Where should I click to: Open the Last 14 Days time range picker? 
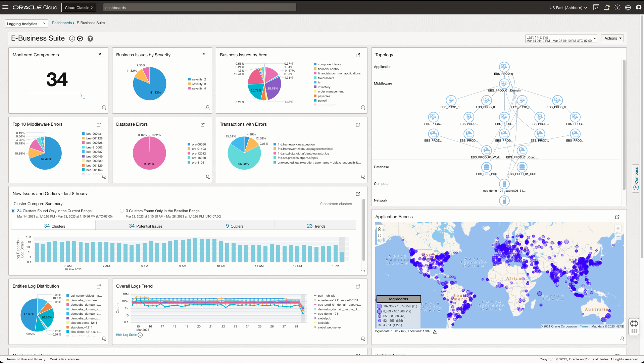point(561,39)
